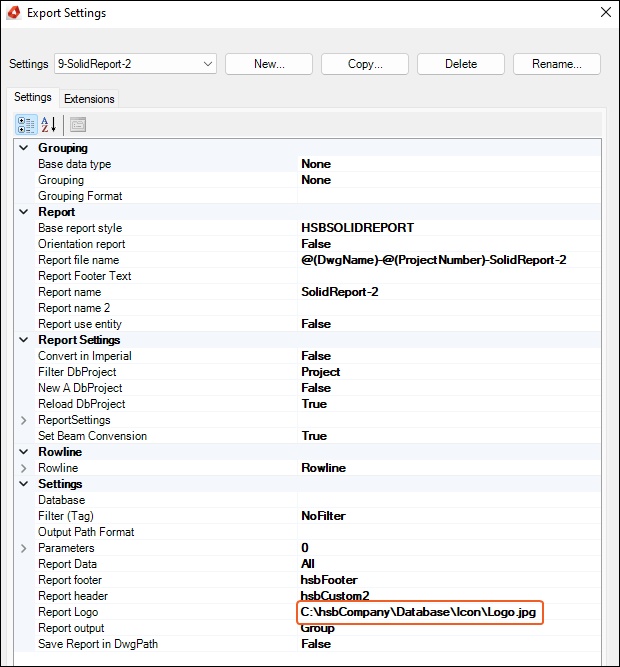Switch to the Extensions tab
The height and width of the screenshot is (667, 620).
[89, 99]
